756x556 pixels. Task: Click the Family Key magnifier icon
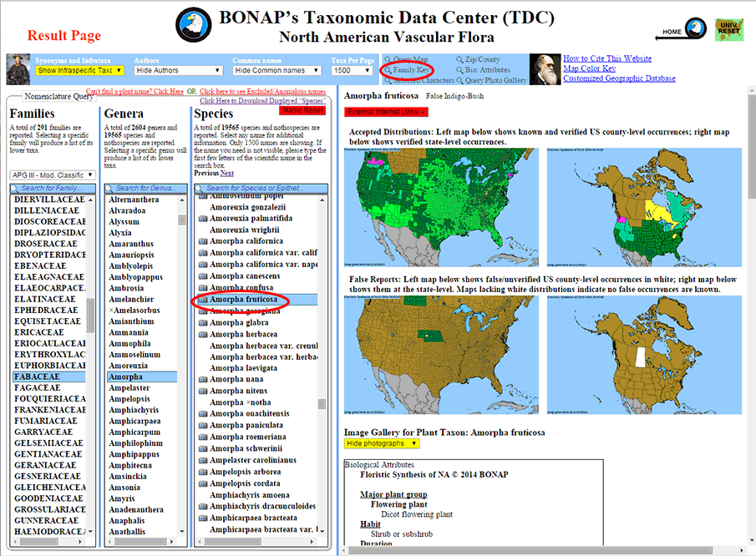click(388, 70)
